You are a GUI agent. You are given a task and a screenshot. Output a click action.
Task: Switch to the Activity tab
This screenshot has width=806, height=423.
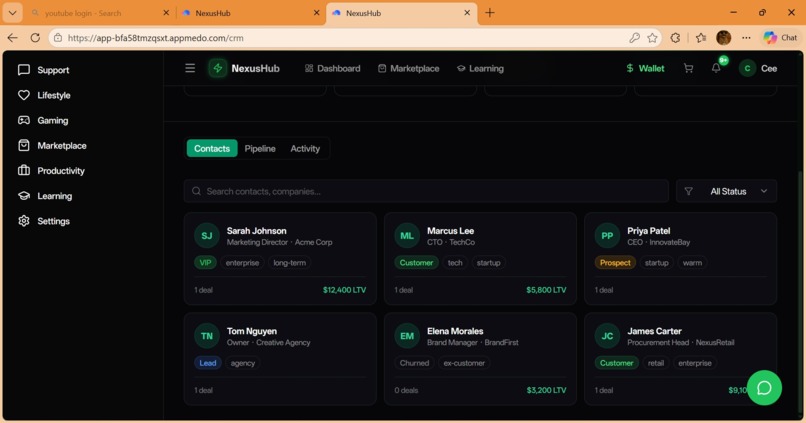(305, 149)
